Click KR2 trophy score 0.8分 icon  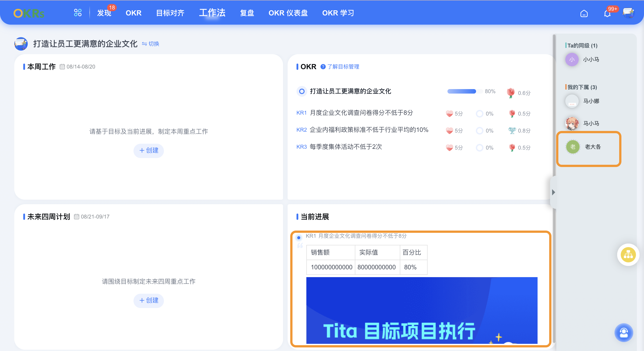pos(512,131)
